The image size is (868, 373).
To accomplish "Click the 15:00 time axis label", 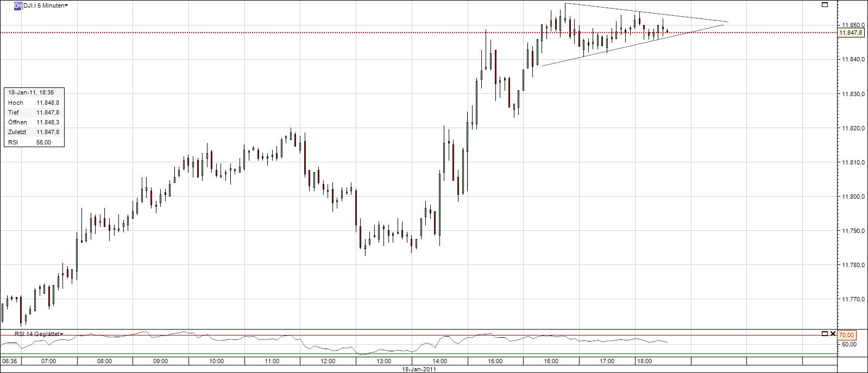I will (x=495, y=361).
